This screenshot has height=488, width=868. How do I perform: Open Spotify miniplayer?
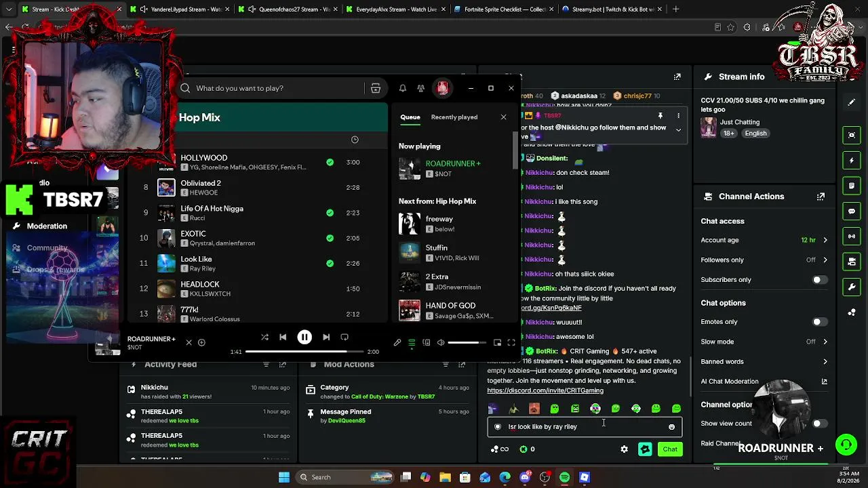click(x=497, y=343)
